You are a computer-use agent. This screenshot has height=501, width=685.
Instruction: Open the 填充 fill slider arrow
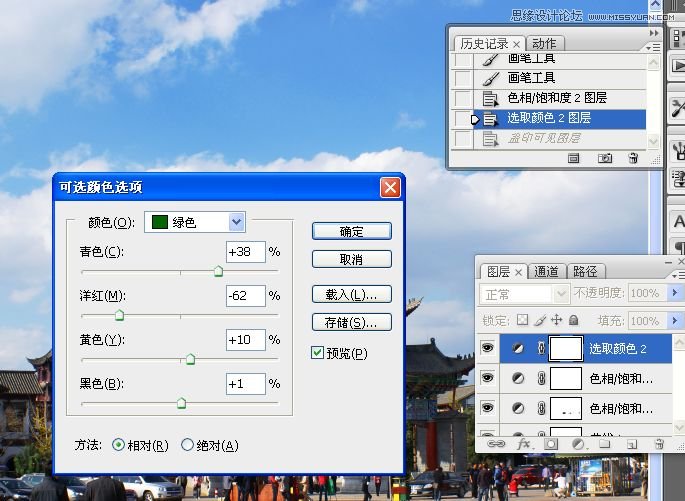[x=675, y=321]
